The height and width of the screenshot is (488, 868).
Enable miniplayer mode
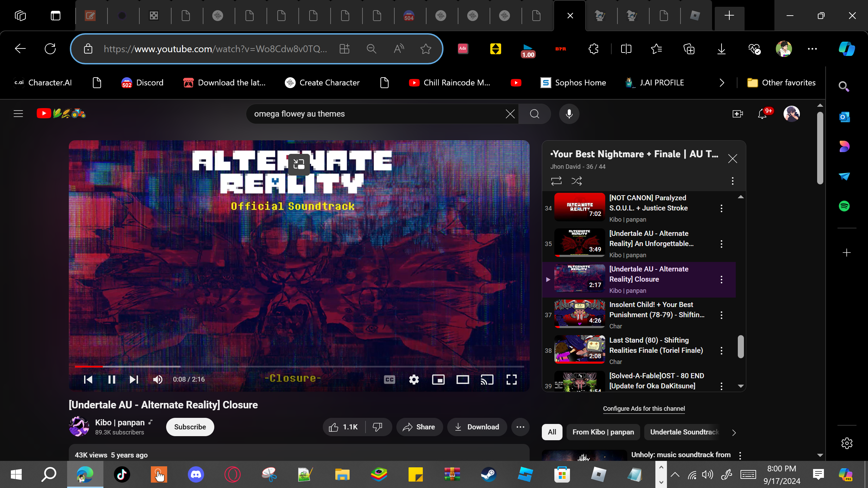pos(438,380)
